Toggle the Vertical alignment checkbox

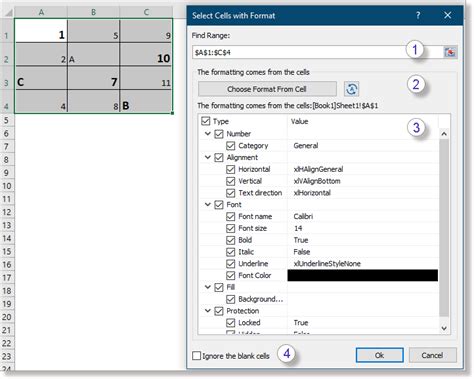tap(230, 181)
